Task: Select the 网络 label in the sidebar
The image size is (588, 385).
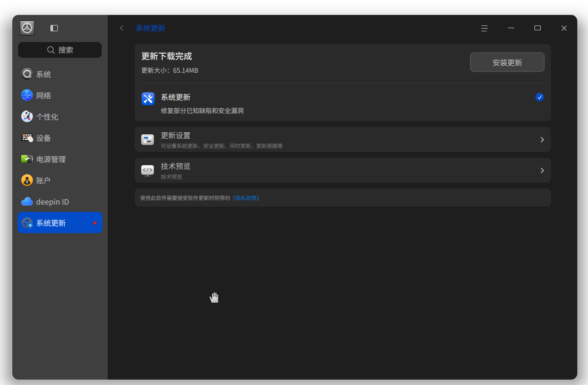Action: [44, 96]
